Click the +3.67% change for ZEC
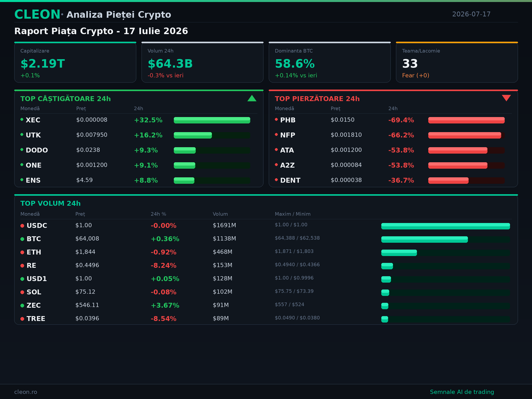 click(x=165, y=305)
